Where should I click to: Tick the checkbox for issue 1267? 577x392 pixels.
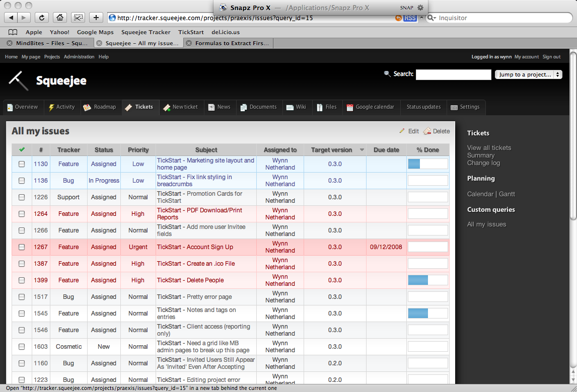click(22, 247)
